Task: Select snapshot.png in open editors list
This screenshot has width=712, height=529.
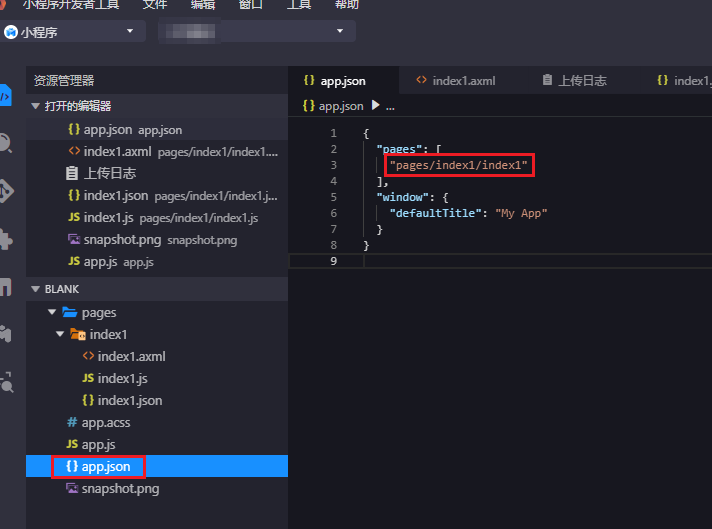Action: (x=157, y=240)
